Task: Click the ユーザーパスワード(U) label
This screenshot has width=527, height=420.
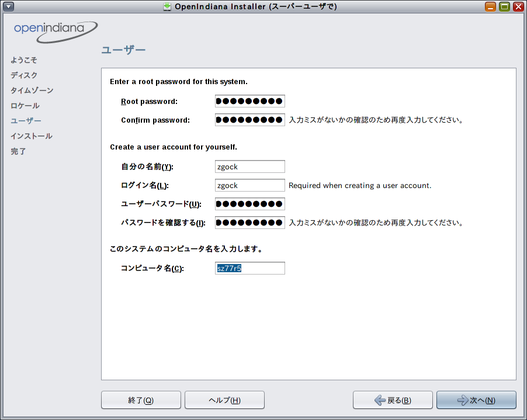Action: pos(161,204)
